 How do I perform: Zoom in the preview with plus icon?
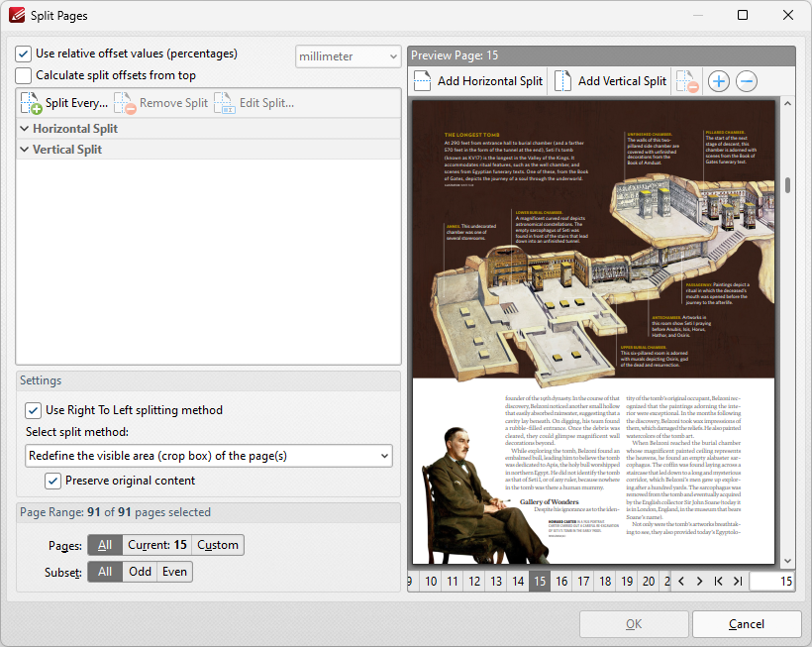tap(719, 81)
